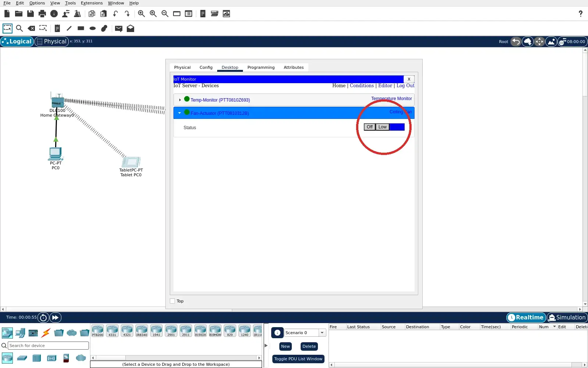Open the Scenario 0 dropdown
This screenshot has height=368, width=588.
[x=322, y=333]
